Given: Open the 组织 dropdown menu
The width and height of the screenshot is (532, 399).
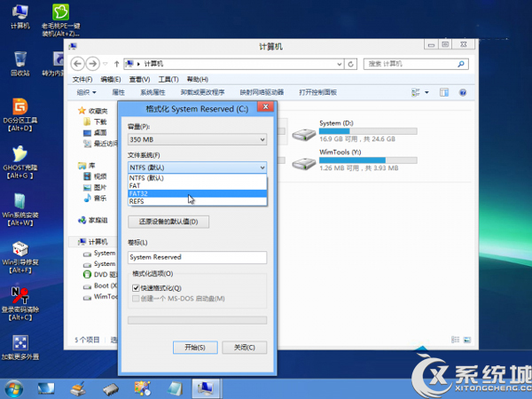Looking at the screenshot, I should (x=86, y=92).
